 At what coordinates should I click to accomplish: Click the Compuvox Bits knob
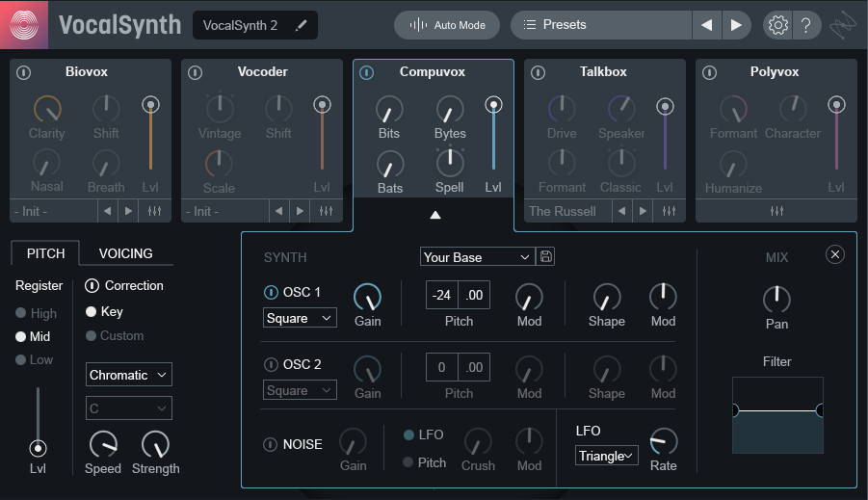[390, 110]
